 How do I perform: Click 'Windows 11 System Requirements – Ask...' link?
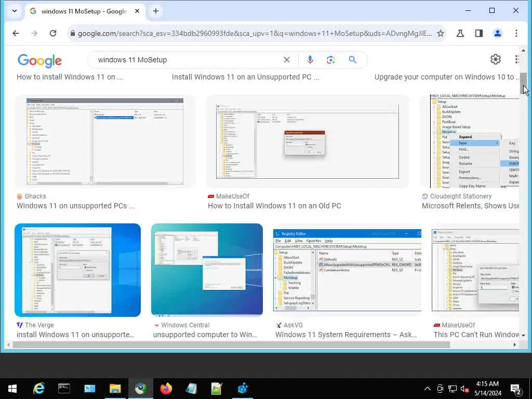click(346, 335)
